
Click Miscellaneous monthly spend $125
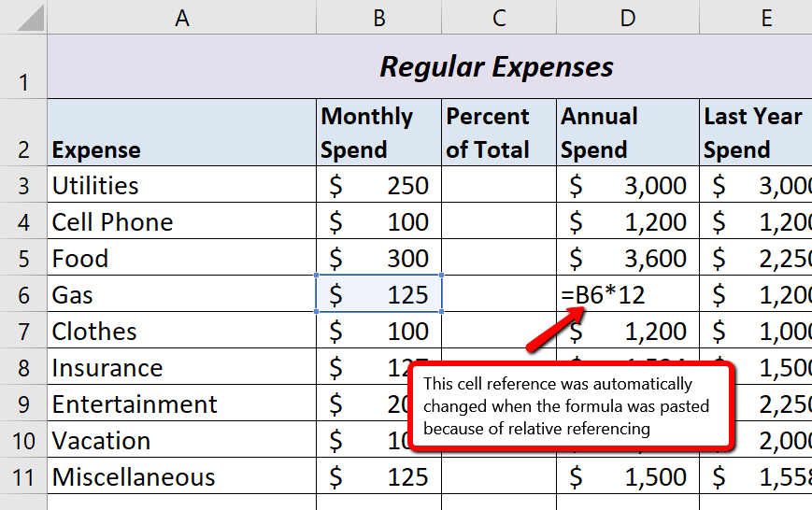[379, 475]
